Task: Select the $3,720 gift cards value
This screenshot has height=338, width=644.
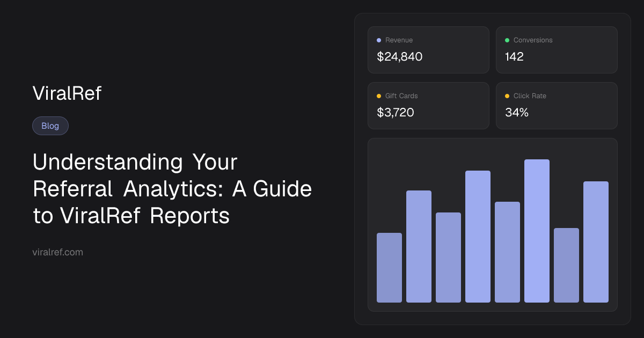Action: click(396, 112)
